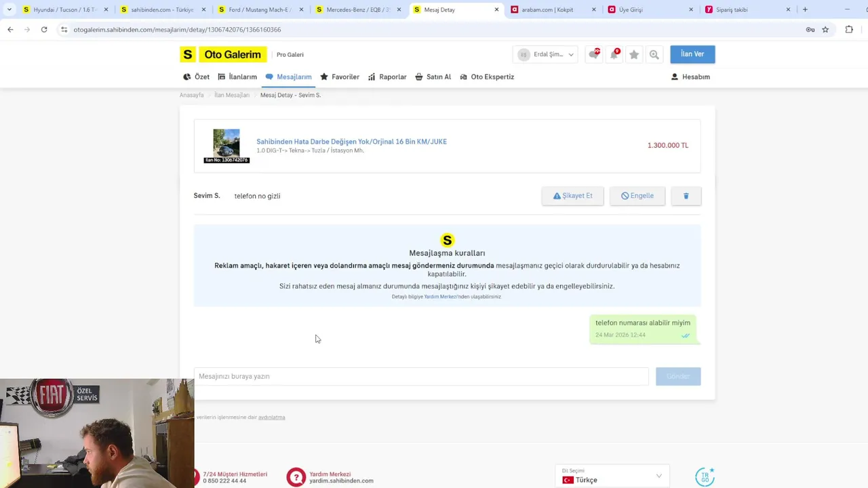Open the favorites star icon in header

tap(634, 55)
